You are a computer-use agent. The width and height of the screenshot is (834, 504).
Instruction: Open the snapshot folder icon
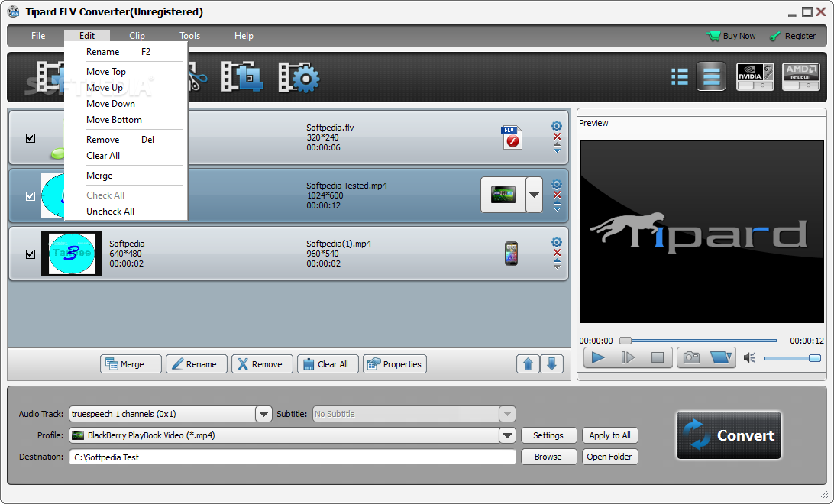pos(721,358)
